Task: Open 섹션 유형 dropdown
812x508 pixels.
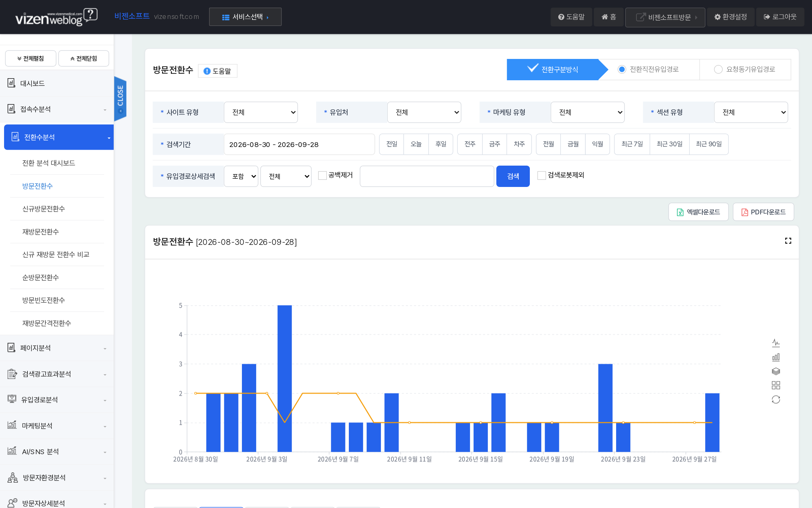Action: point(751,112)
